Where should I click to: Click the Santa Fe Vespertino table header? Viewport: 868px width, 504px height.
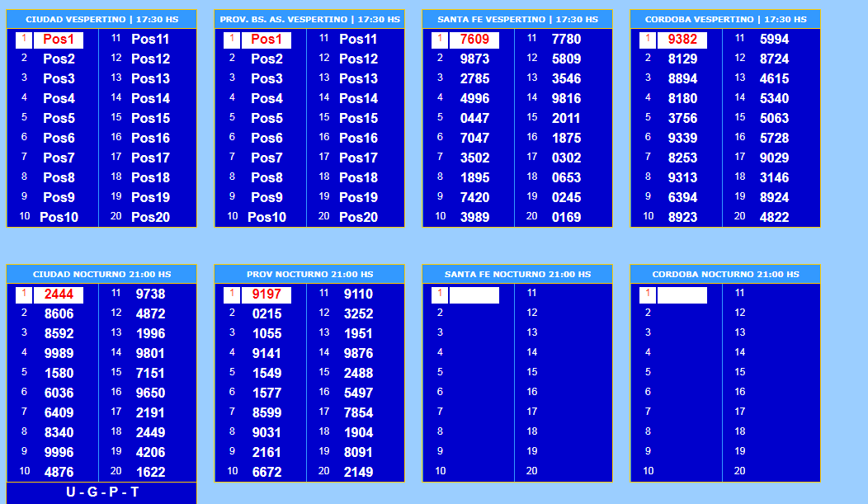click(517, 19)
